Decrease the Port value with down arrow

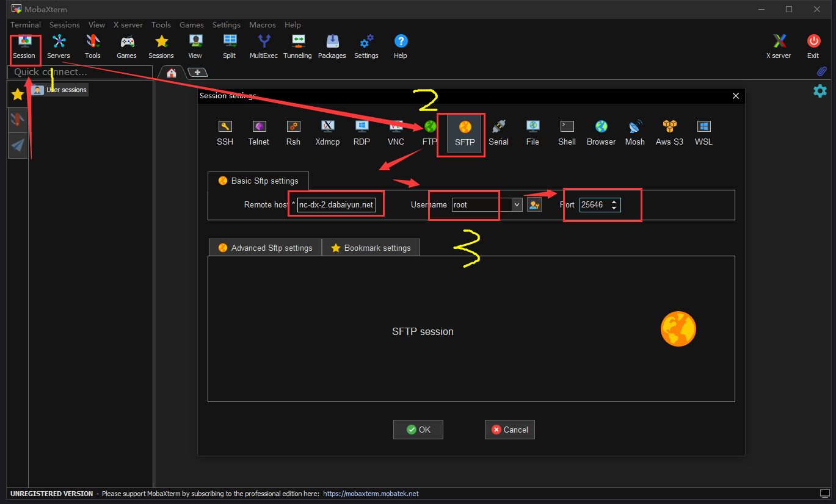(614, 208)
